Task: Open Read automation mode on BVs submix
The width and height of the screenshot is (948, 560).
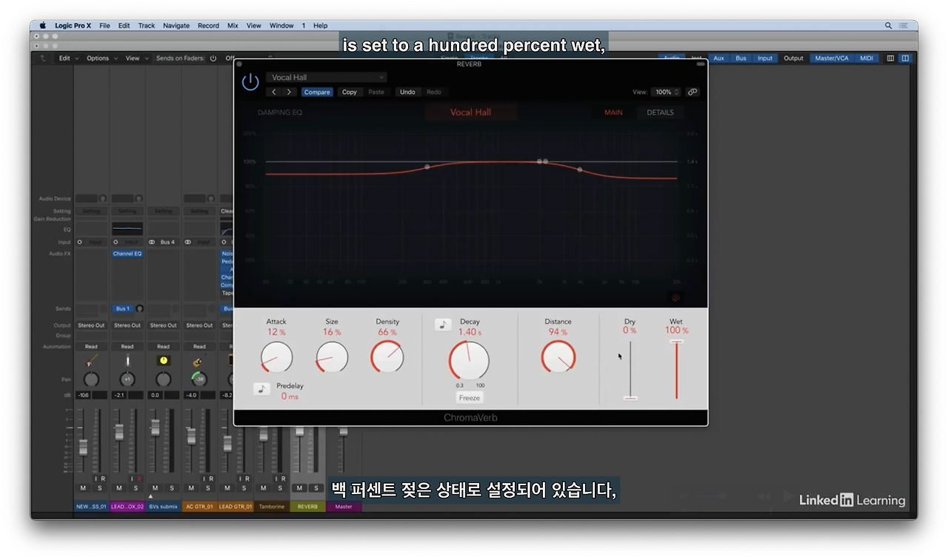Action: click(164, 347)
